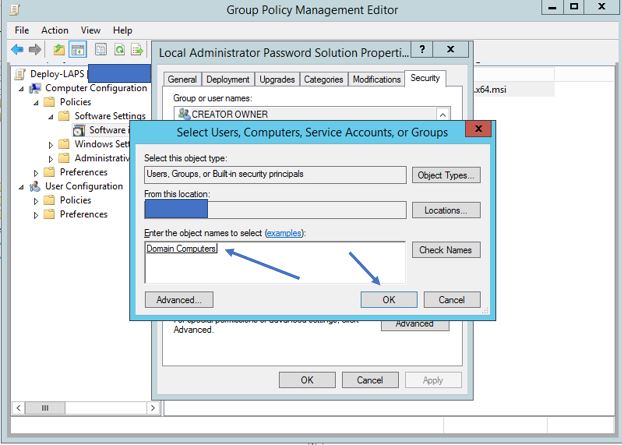Select CREATOR OWNER in group list

pos(305,114)
